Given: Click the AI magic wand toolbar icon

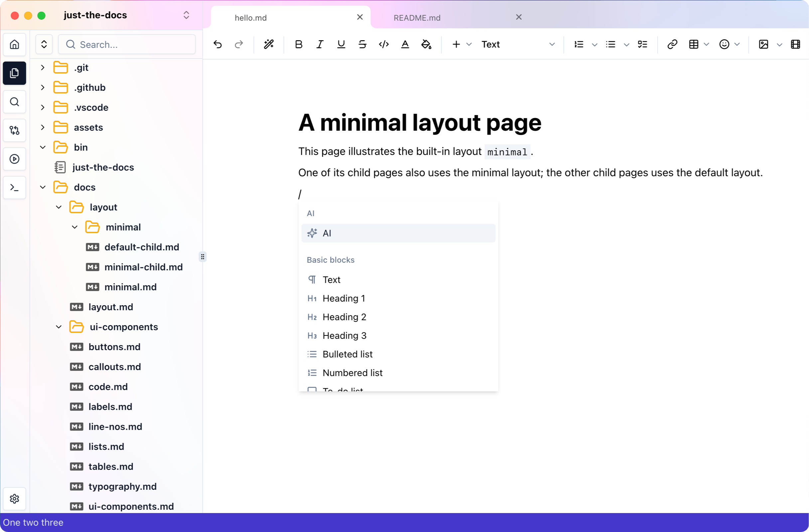Looking at the screenshot, I should [x=269, y=44].
